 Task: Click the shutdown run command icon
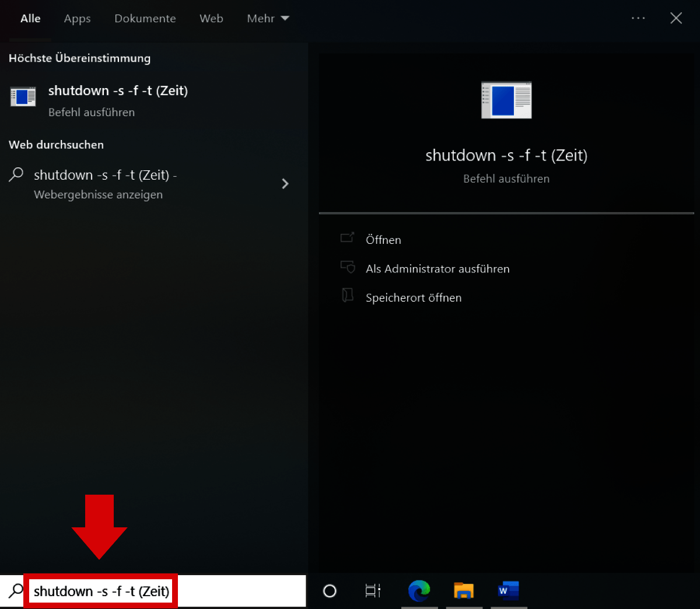click(x=22, y=96)
